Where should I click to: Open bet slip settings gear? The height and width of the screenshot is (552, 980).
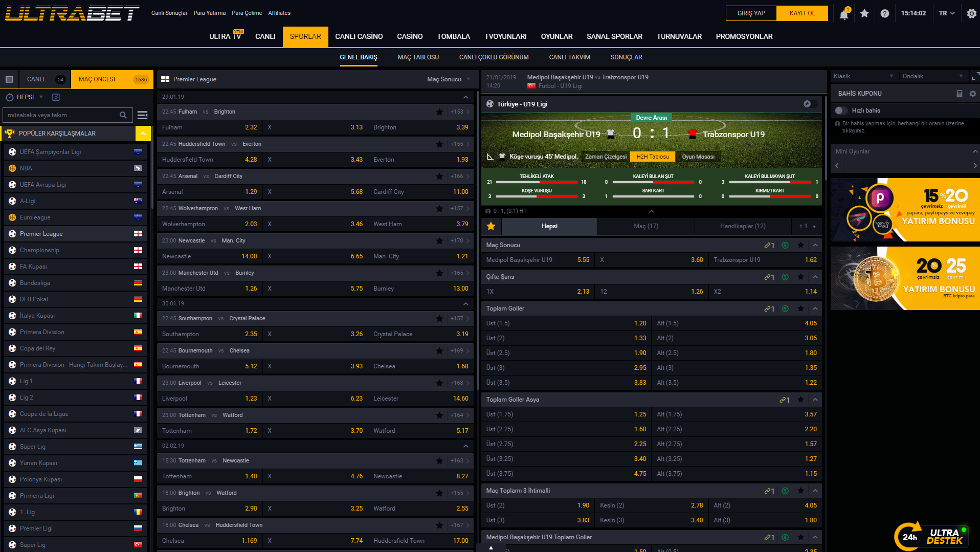point(973,94)
